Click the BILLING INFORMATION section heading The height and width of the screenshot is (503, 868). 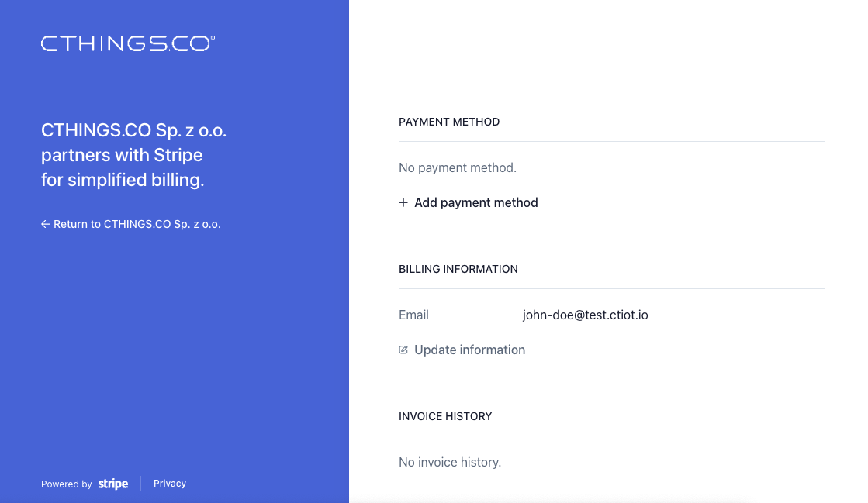(x=458, y=269)
